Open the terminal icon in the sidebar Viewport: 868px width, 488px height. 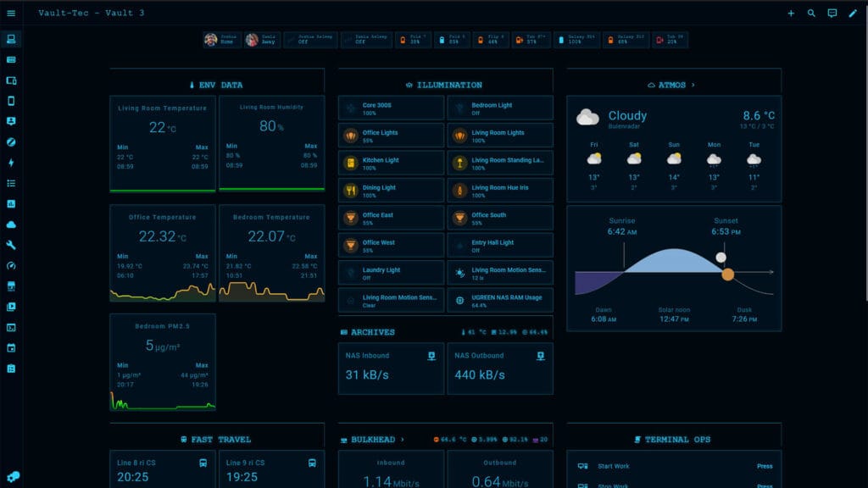pyautogui.click(x=11, y=328)
